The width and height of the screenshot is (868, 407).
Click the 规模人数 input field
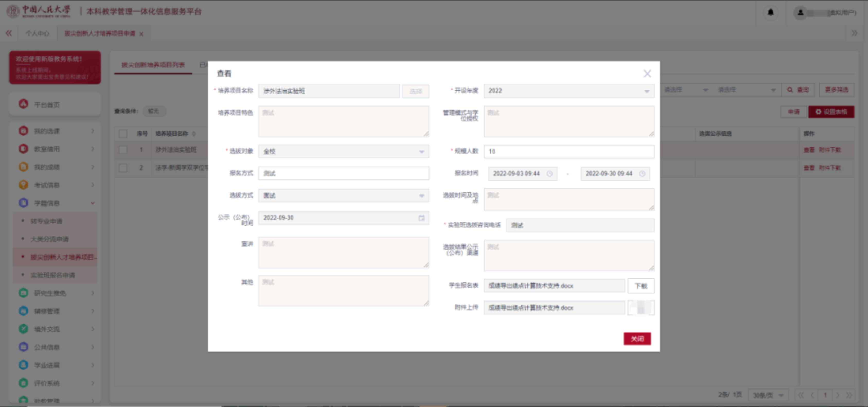pos(569,151)
